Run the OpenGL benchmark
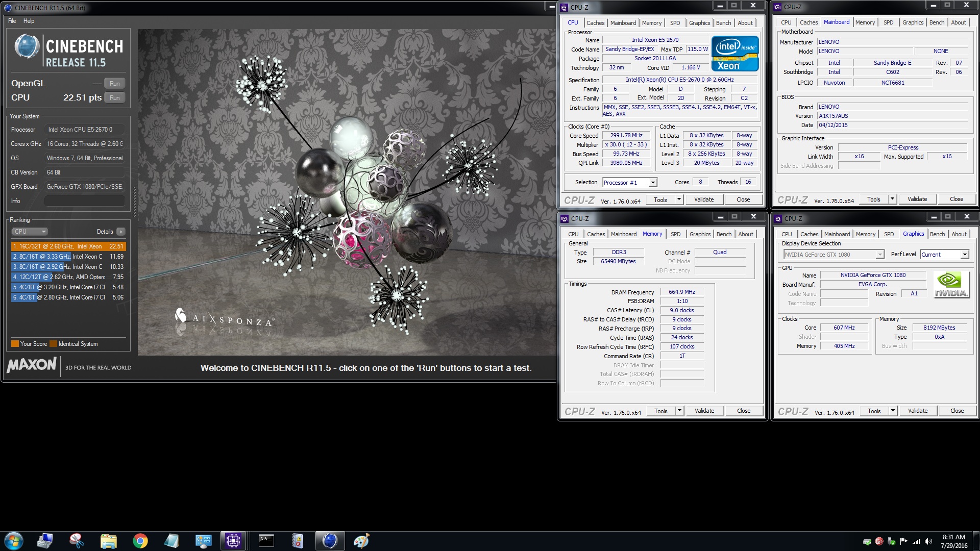 (115, 84)
